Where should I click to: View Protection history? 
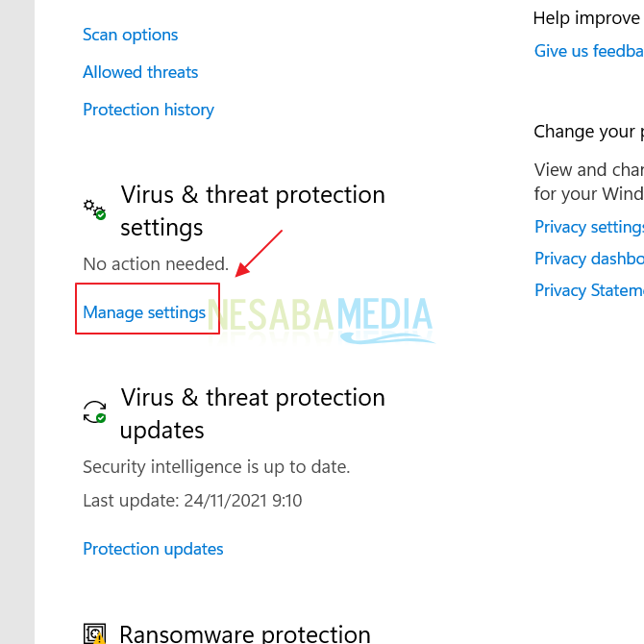(x=148, y=110)
